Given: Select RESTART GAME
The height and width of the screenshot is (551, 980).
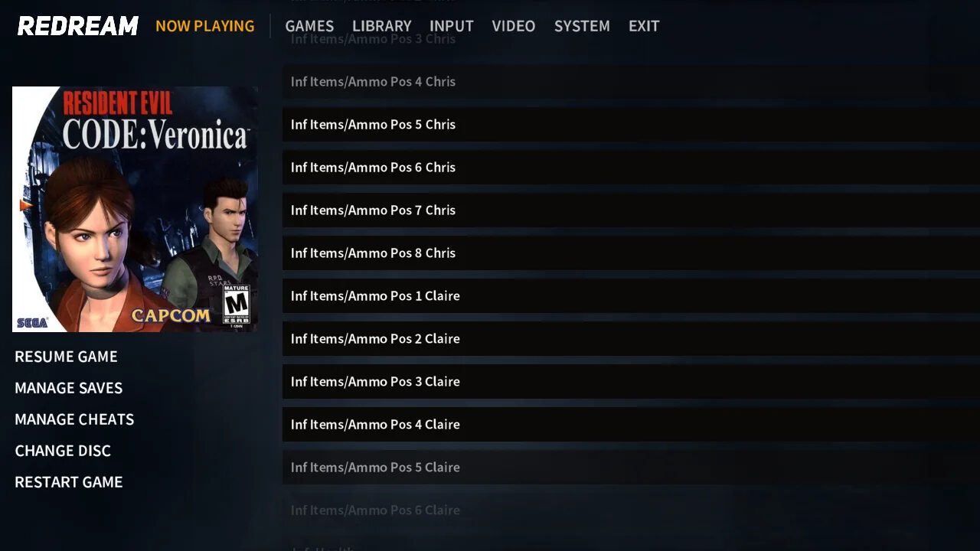Looking at the screenshot, I should [x=68, y=482].
